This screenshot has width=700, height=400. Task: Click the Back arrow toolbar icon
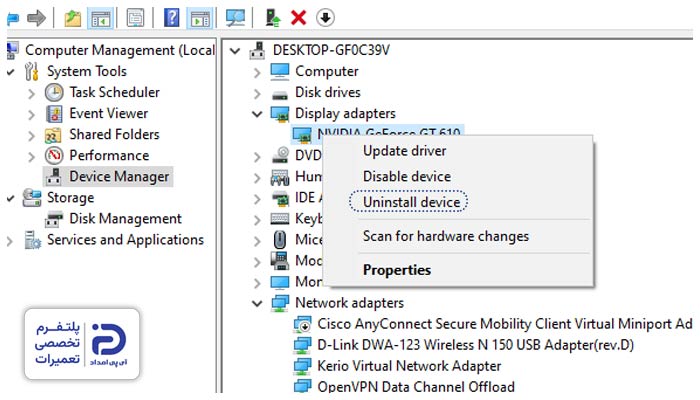[13, 18]
